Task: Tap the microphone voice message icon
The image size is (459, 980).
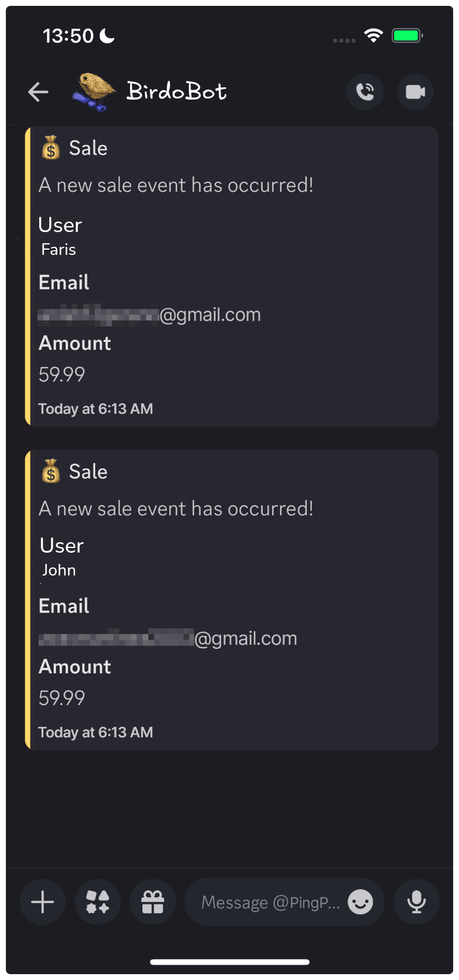Action: pyautogui.click(x=416, y=902)
